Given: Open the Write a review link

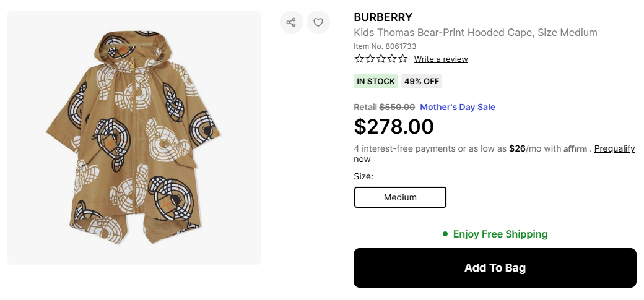Looking at the screenshot, I should pos(441,59).
